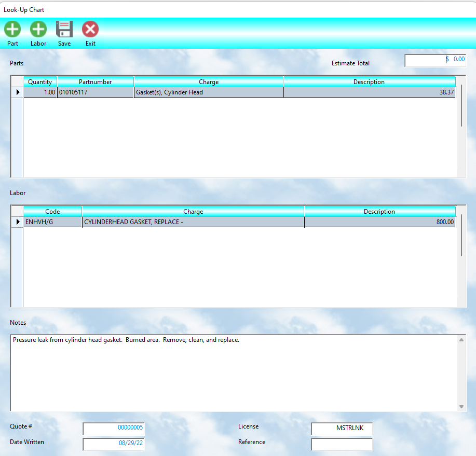Viewport: 476px width, 456px height.
Task: Select the 800.00 labor amount cell
Action: coord(380,222)
